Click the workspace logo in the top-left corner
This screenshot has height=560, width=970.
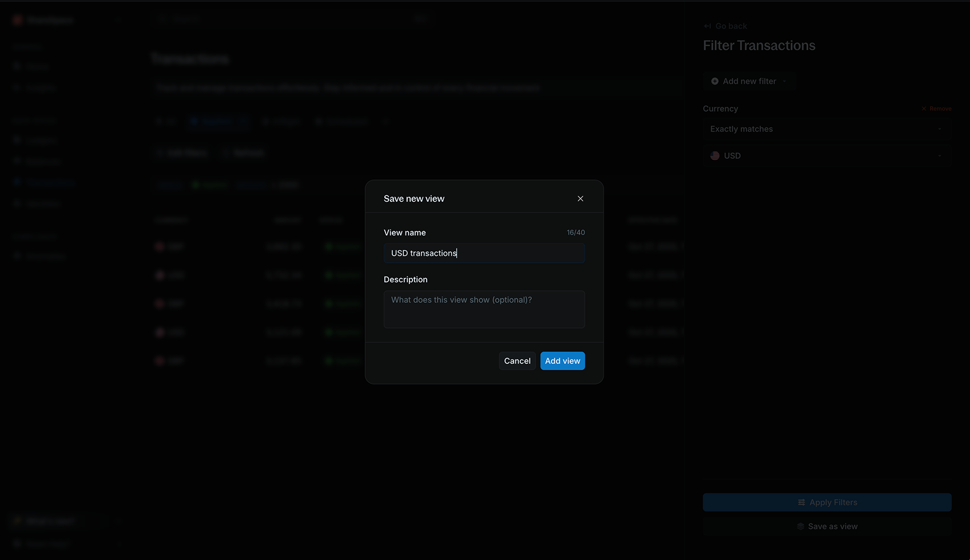[x=17, y=19]
